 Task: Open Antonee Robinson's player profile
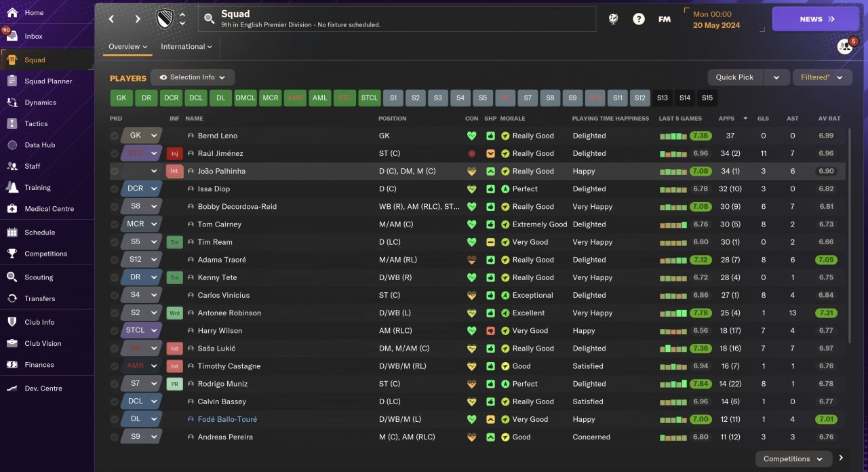229,313
